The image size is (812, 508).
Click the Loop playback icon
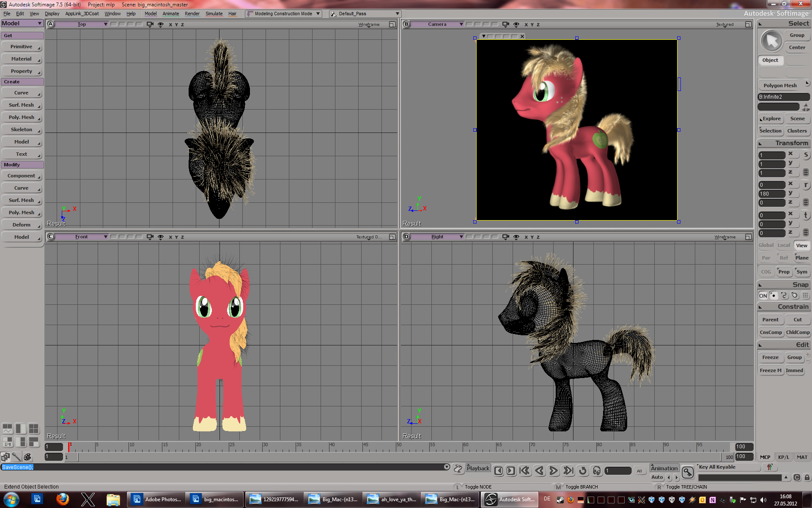582,471
